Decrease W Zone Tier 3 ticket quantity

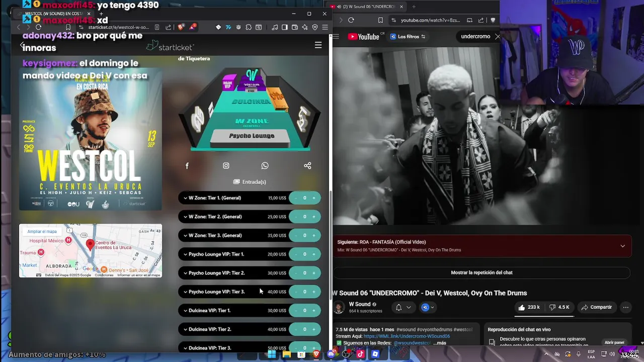tap(295, 235)
